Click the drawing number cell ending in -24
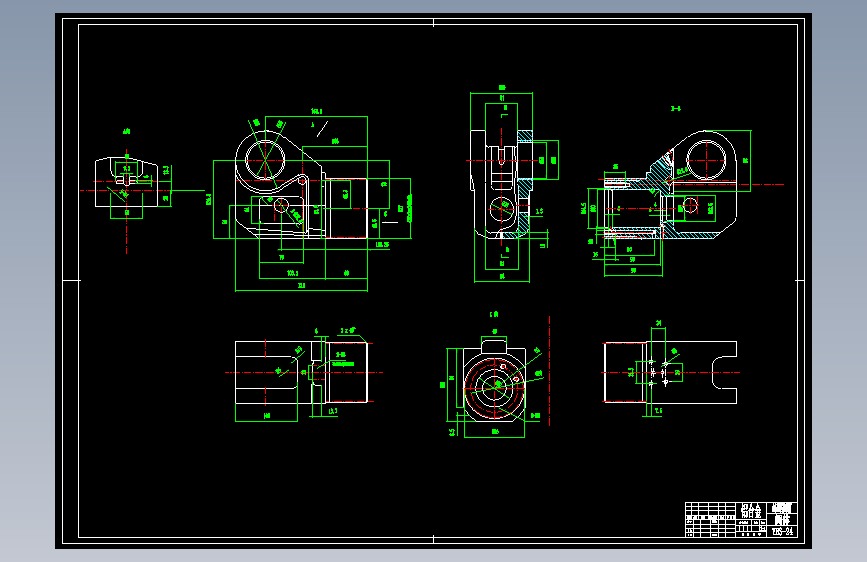Viewport: 867px width, 562px height. (x=782, y=532)
